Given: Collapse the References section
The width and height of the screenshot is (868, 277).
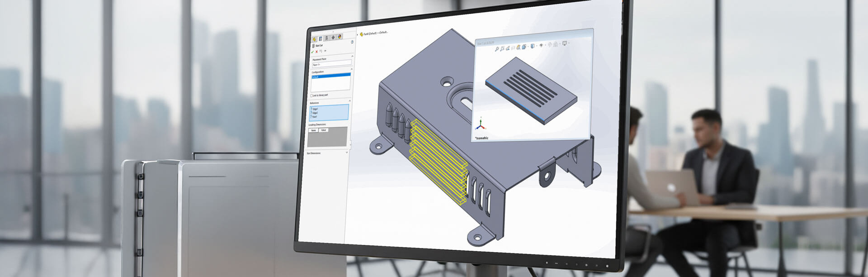Looking at the screenshot, I should coord(350,100).
